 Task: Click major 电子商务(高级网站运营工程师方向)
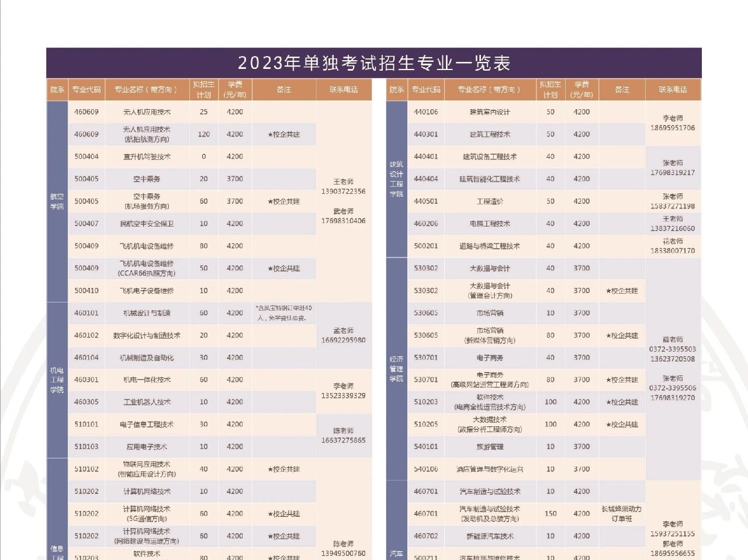tap(490, 380)
